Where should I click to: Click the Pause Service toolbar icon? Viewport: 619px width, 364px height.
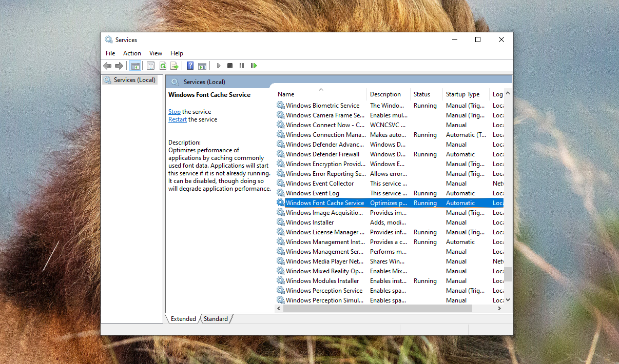pyautogui.click(x=242, y=66)
